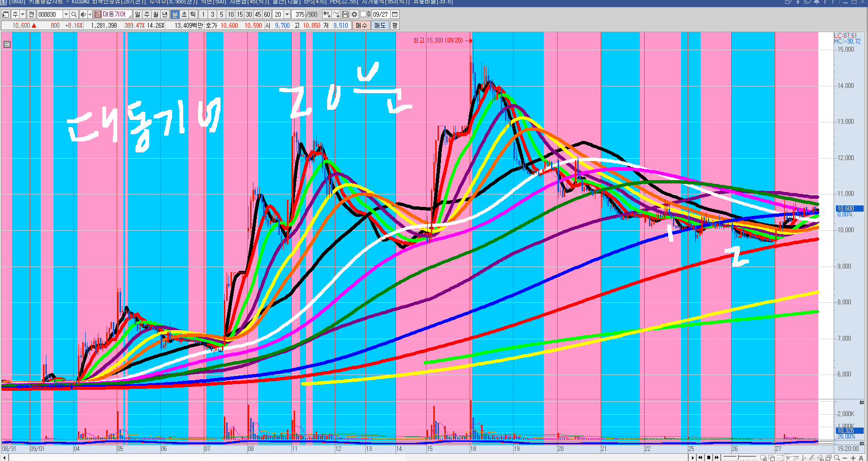Screen dimensions: 868x461
Task: Select the 30 minute interval button
Action: click(x=249, y=14)
